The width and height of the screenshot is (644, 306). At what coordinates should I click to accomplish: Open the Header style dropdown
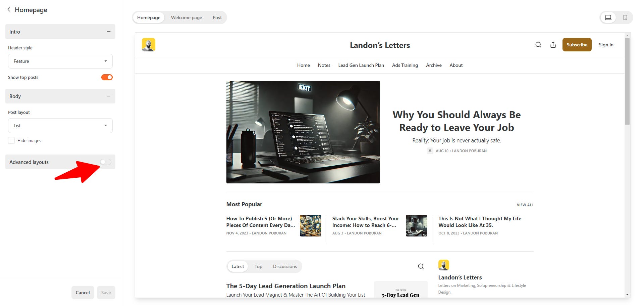click(x=60, y=61)
